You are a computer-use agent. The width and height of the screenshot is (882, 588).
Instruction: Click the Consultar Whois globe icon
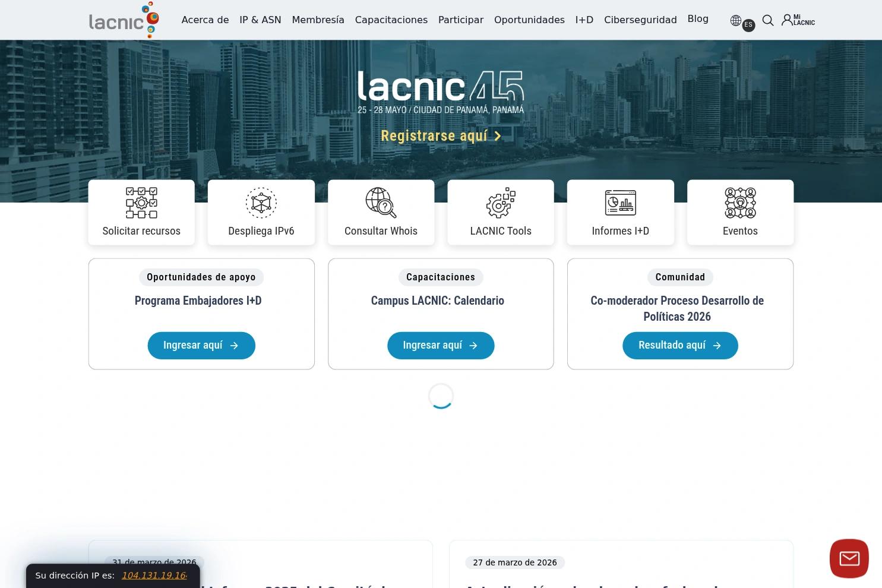pyautogui.click(x=381, y=203)
